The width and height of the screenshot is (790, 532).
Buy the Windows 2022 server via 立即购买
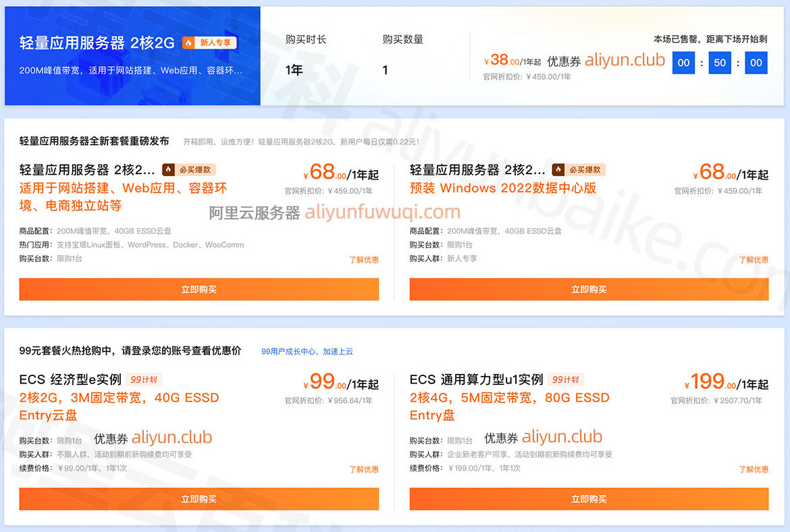589,289
